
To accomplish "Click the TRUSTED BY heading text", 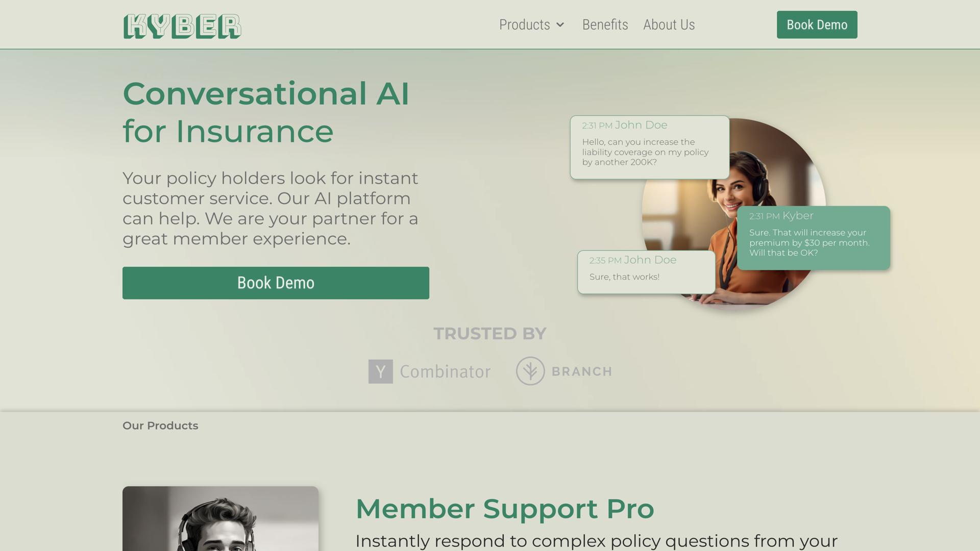I will tap(490, 334).
